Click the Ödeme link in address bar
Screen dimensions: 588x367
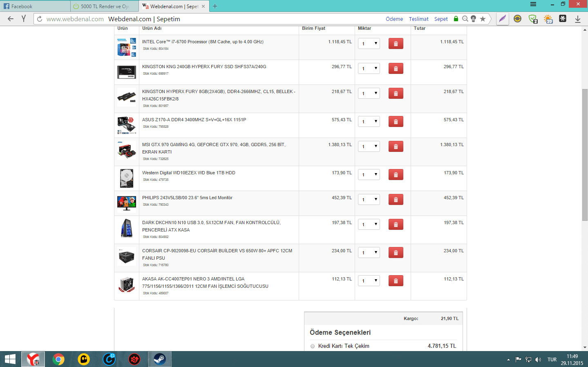[x=394, y=19]
